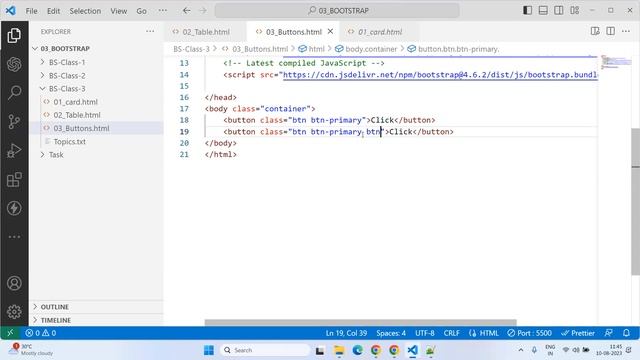Open the Go menu
Screen dimensions: 640x360
(x=141, y=11)
